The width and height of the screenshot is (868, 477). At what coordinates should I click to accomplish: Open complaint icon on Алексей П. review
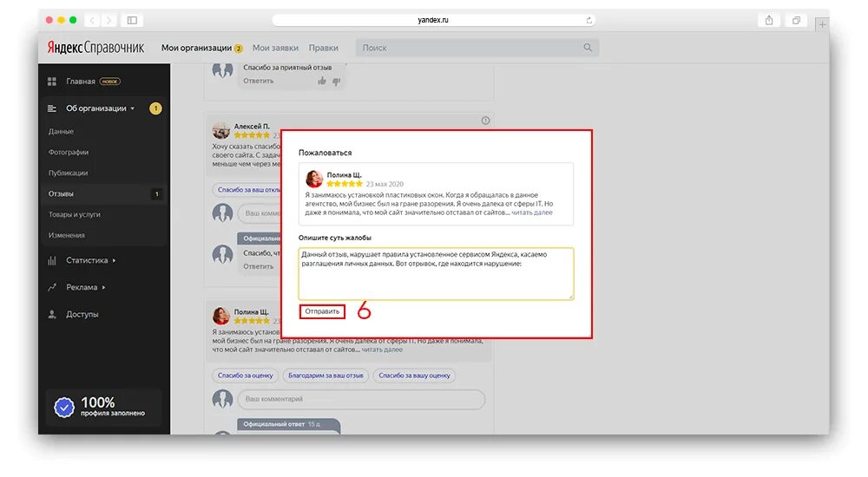click(x=485, y=121)
